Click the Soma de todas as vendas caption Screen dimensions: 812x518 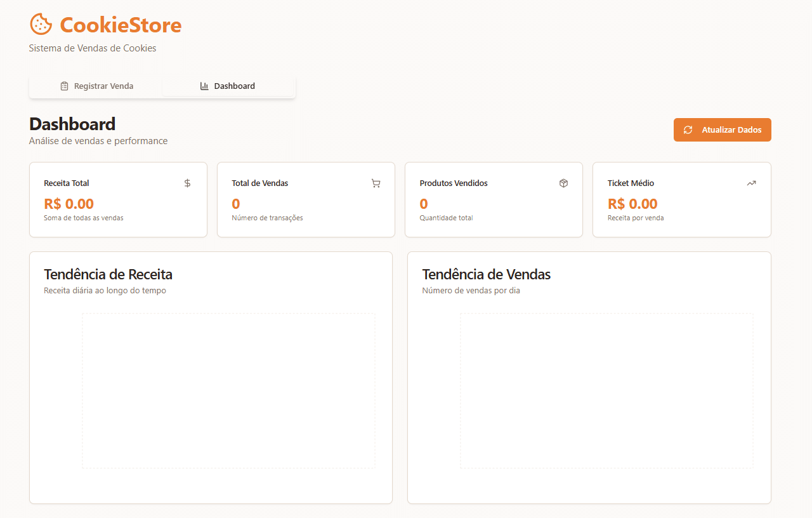click(x=84, y=218)
